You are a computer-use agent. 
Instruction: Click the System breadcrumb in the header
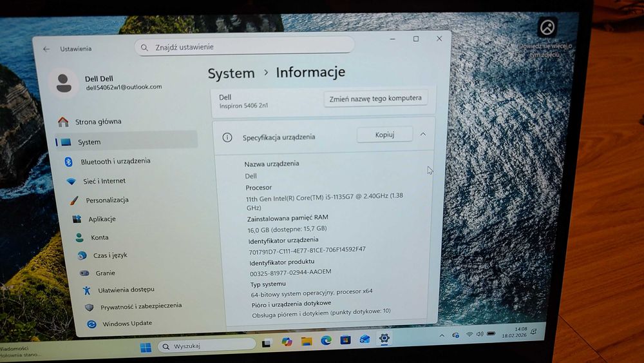231,74
